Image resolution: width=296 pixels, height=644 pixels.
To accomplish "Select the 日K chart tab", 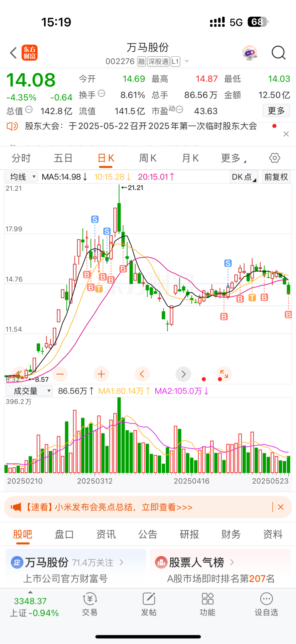I will pyautogui.click(x=106, y=158).
